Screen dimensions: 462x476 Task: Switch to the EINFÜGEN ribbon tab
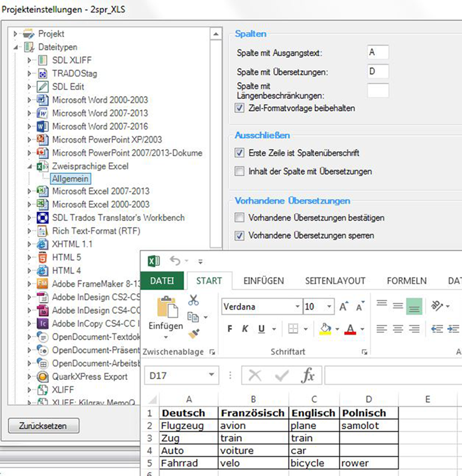[x=264, y=281]
